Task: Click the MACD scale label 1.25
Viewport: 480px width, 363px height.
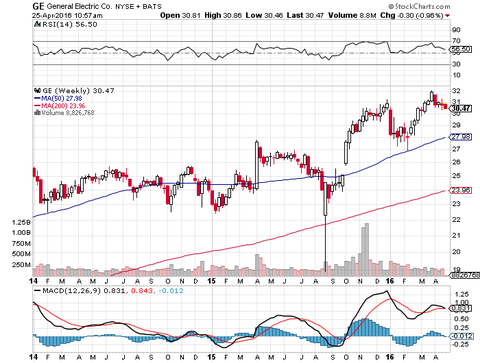Action: [x=462, y=294]
